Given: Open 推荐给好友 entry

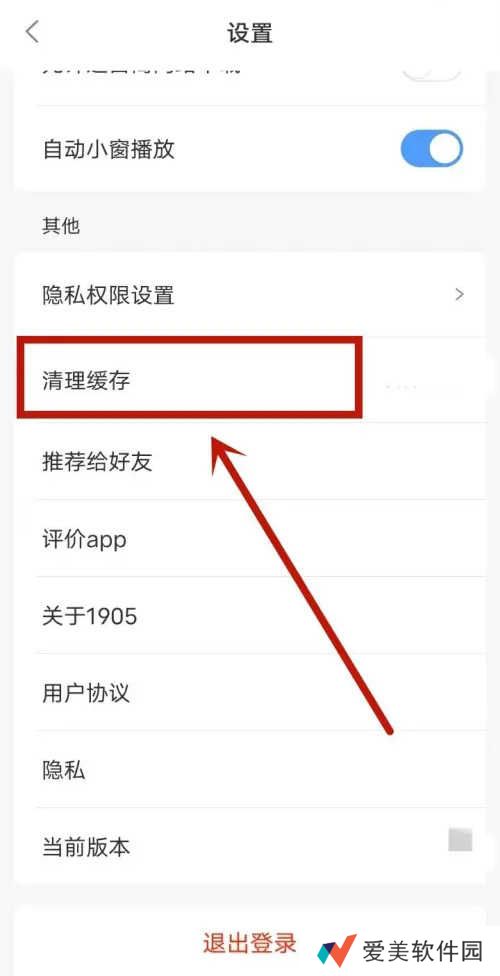Looking at the screenshot, I should (249, 461).
